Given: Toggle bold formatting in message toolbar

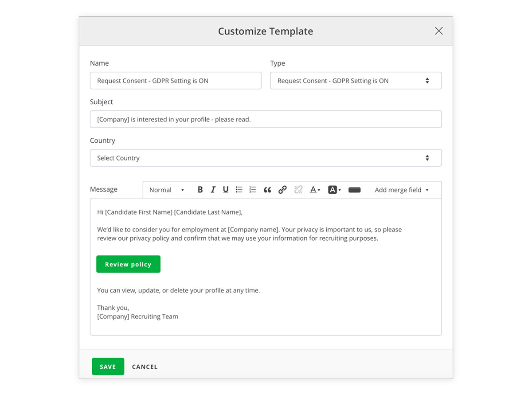Looking at the screenshot, I should [200, 190].
